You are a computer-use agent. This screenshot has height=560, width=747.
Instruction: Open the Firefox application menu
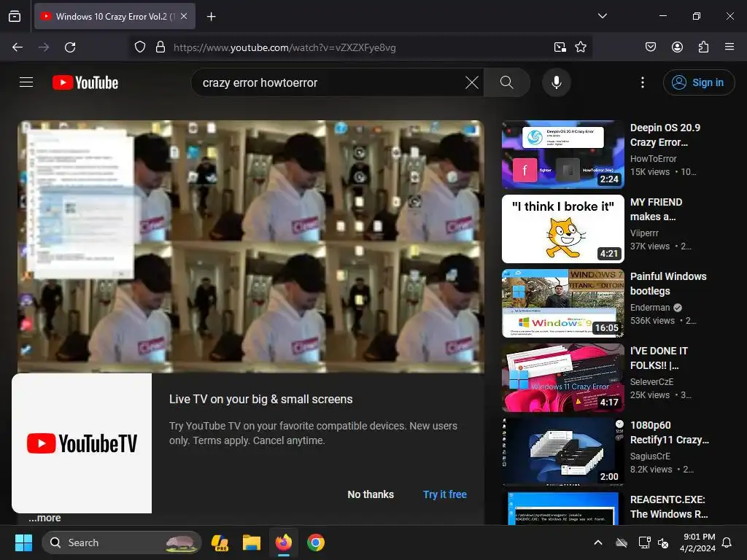(729, 47)
